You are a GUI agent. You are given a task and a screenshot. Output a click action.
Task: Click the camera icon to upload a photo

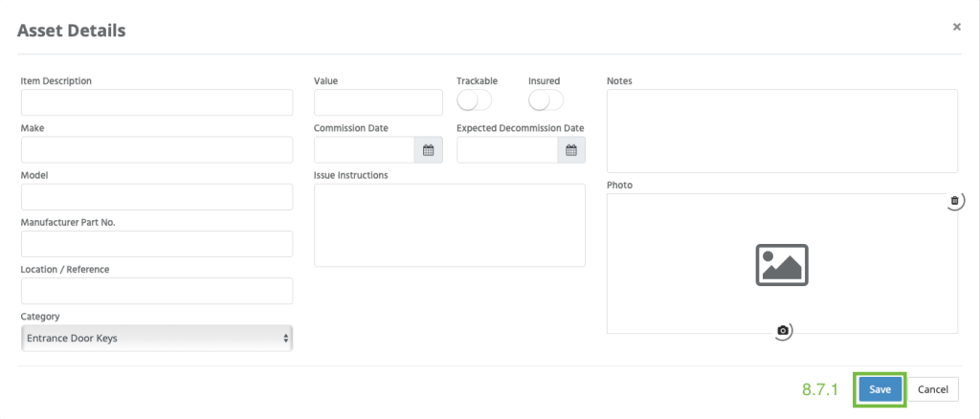click(783, 330)
